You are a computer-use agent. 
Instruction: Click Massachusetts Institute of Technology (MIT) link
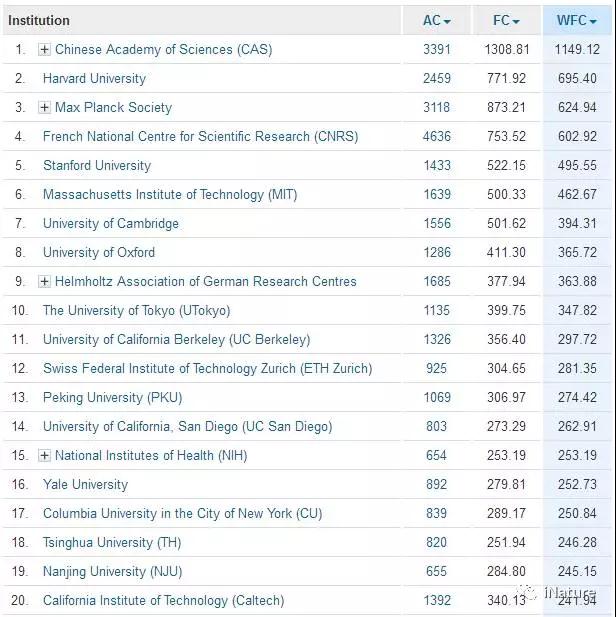pos(170,194)
